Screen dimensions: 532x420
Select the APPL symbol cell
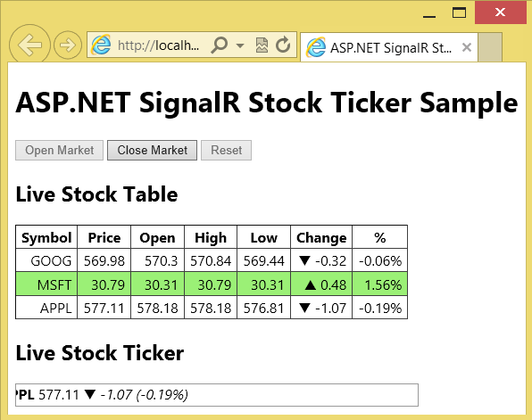[x=46, y=308]
